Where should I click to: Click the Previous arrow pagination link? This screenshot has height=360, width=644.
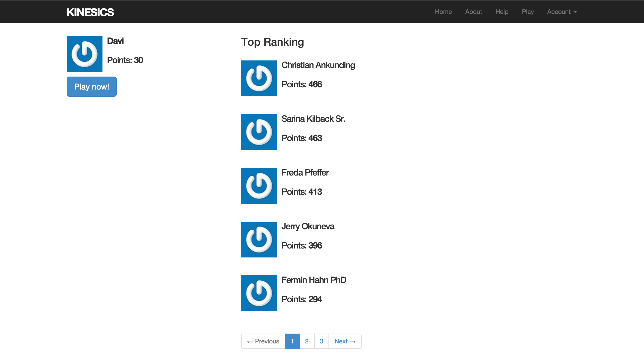click(x=263, y=341)
